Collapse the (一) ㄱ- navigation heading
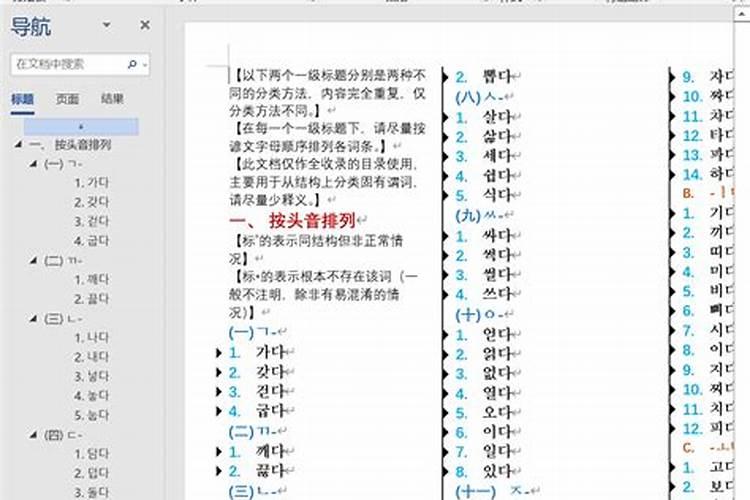This screenshot has height=500, width=750. coord(33,164)
